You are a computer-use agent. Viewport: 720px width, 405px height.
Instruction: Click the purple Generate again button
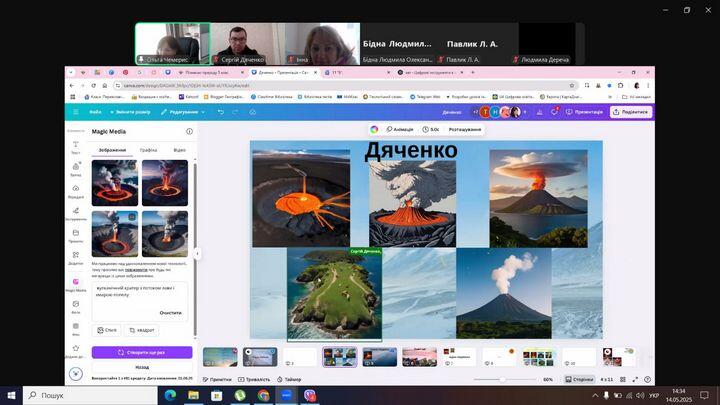click(142, 352)
